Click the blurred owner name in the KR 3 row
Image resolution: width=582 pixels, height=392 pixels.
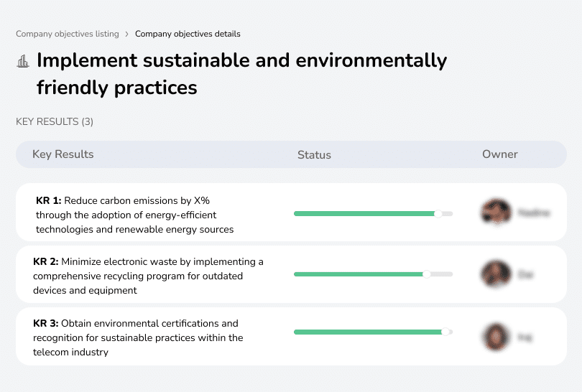click(525, 337)
